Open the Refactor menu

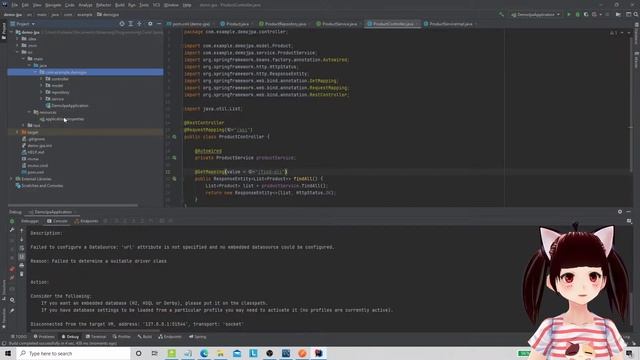[x=103, y=5]
